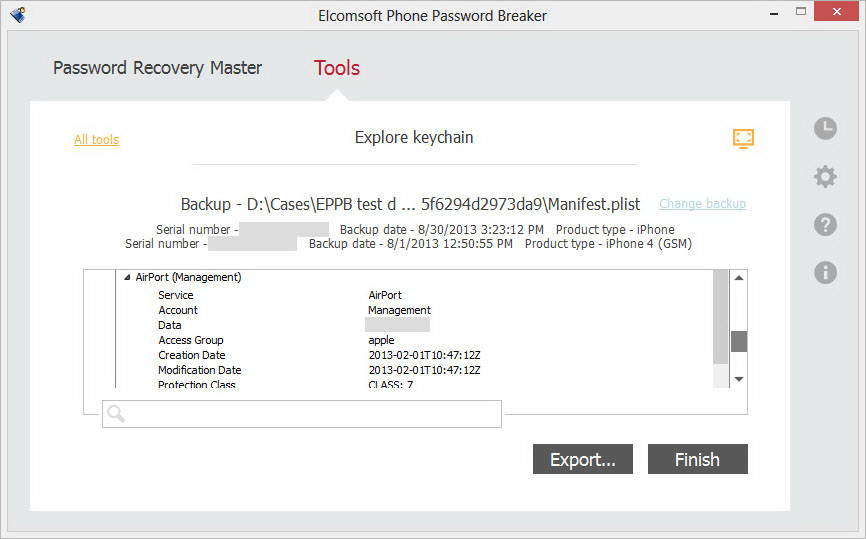Image resolution: width=866 pixels, height=539 pixels.
Task: Click the apple access group value
Action: click(381, 340)
